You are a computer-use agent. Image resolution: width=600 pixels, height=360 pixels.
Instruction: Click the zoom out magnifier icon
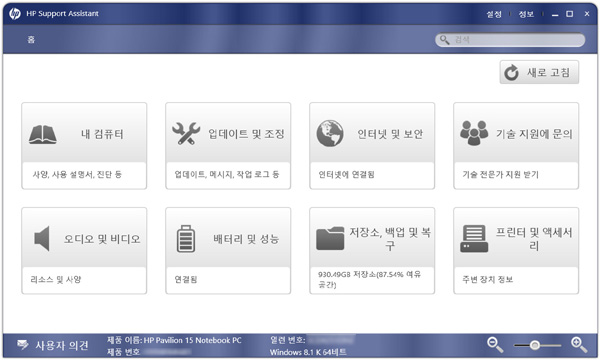click(495, 344)
